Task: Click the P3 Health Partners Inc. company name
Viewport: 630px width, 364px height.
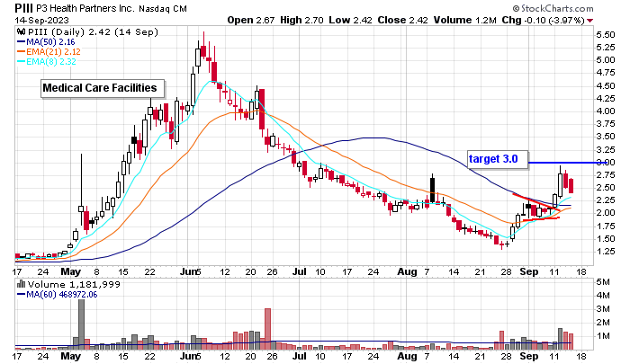Action: pos(85,8)
